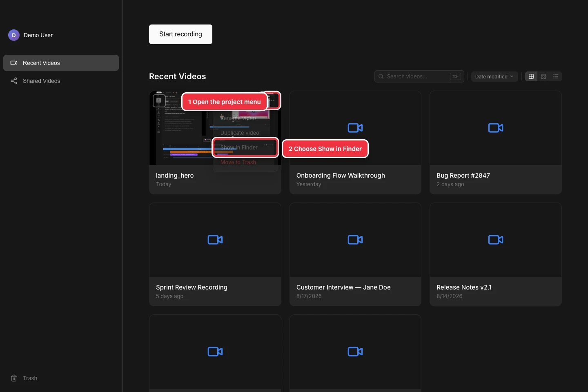The height and width of the screenshot is (392, 588).
Task: Click the "Bug Report #2847" title text
Action: tap(463, 176)
